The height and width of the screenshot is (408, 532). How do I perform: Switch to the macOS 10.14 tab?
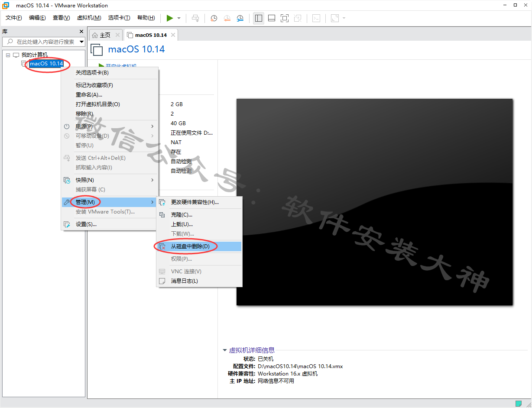coord(151,35)
